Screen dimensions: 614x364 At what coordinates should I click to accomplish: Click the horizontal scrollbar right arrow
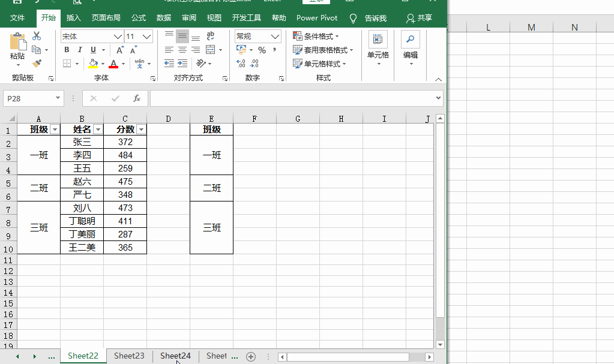(x=430, y=357)
